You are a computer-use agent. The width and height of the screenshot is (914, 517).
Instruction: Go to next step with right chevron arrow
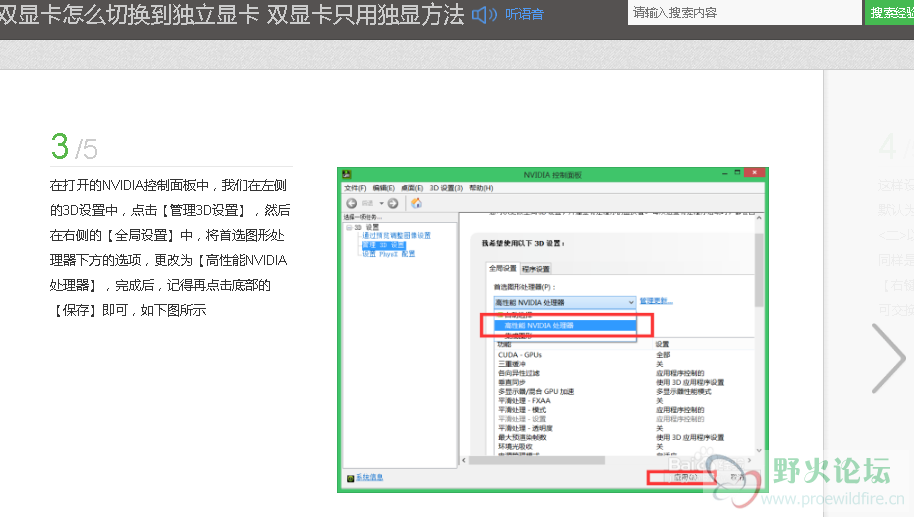tap(888, 358)
